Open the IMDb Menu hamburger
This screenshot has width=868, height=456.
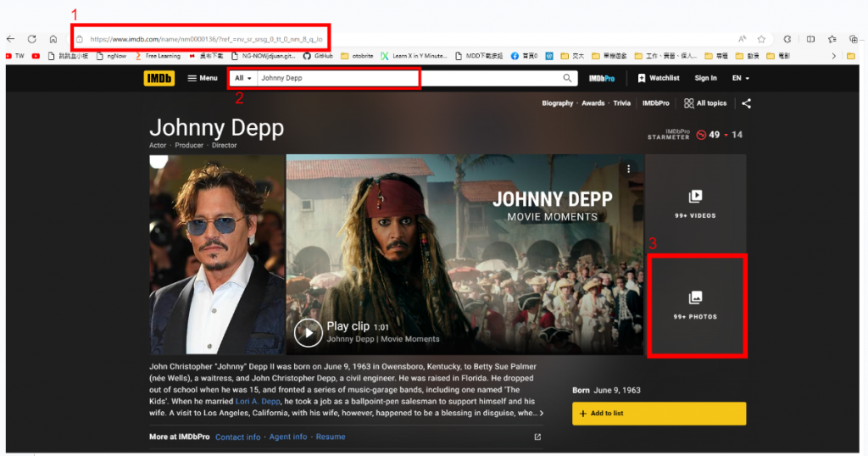tap(202, 79)
